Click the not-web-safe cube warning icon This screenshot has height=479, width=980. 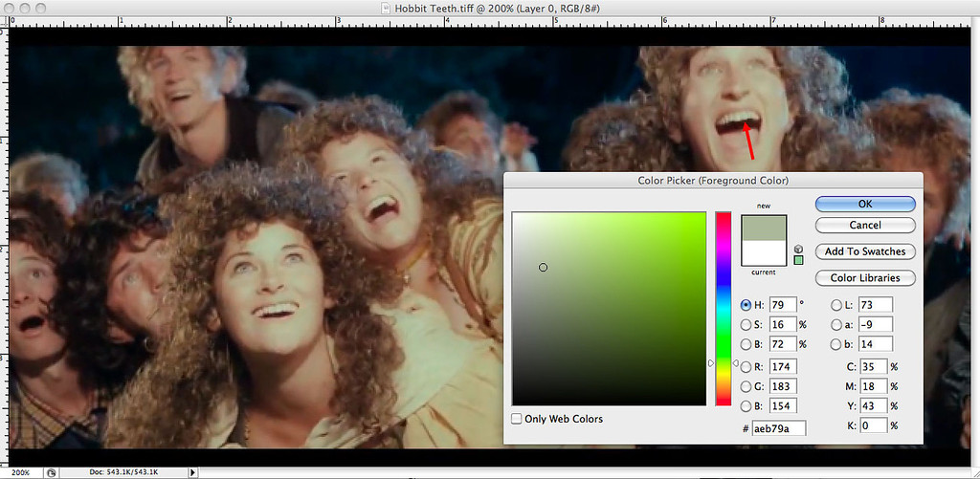click(x=798, y=249)
